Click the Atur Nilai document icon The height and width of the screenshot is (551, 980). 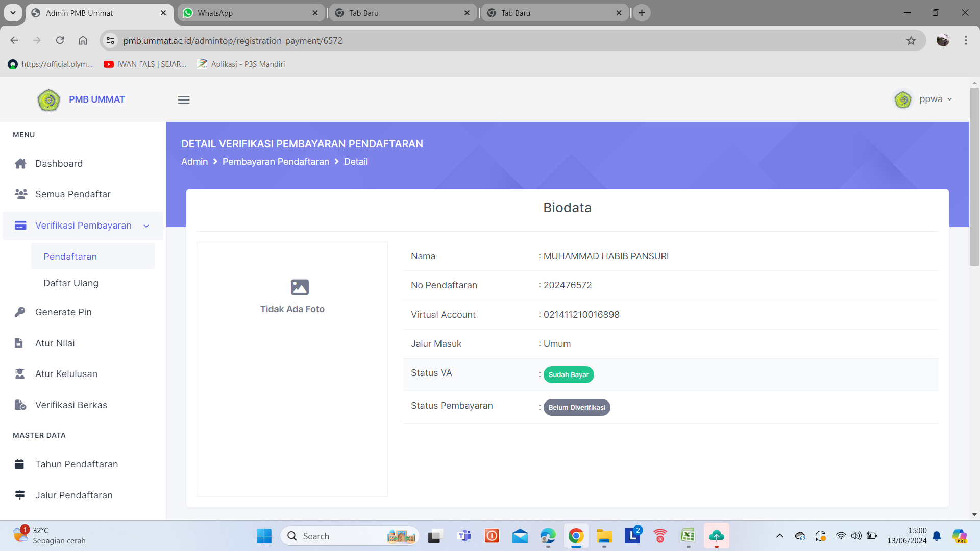click(x=19, y=343)
